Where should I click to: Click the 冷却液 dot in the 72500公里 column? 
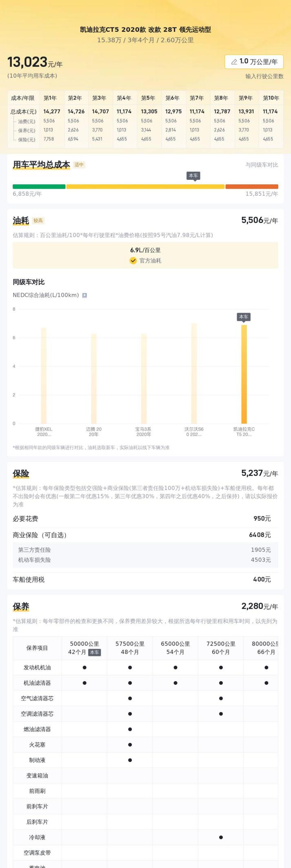pyautogui.click(x=221, y=837)
